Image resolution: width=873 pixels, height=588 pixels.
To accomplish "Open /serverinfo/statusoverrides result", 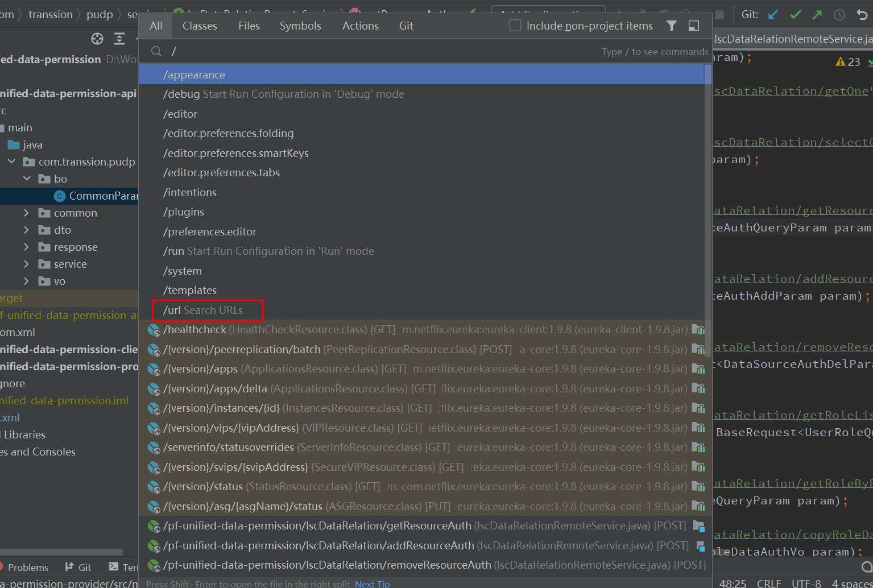I will pyautogui.click(x=421, y=447).
